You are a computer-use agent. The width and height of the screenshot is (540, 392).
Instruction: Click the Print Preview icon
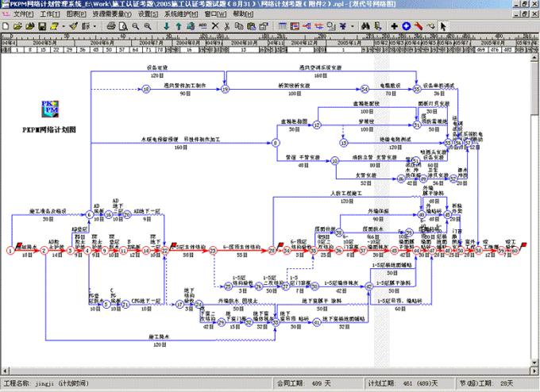[123, 26]
